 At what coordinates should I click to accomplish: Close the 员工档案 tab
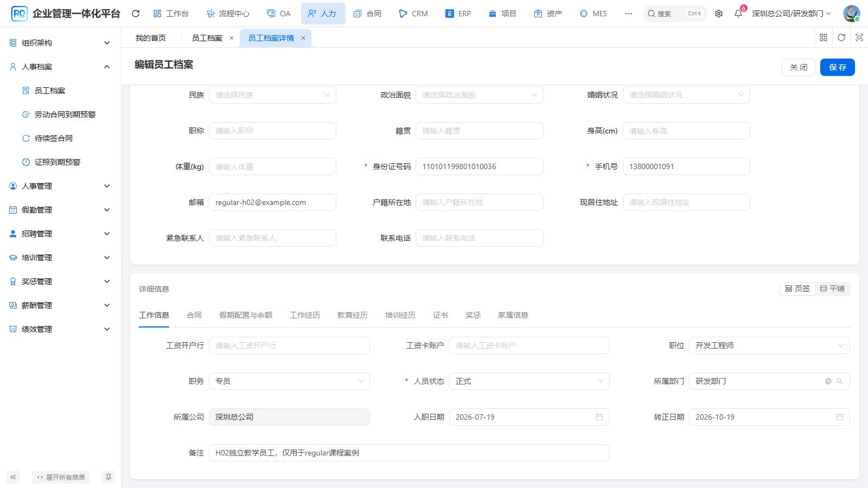coord(232,38)
